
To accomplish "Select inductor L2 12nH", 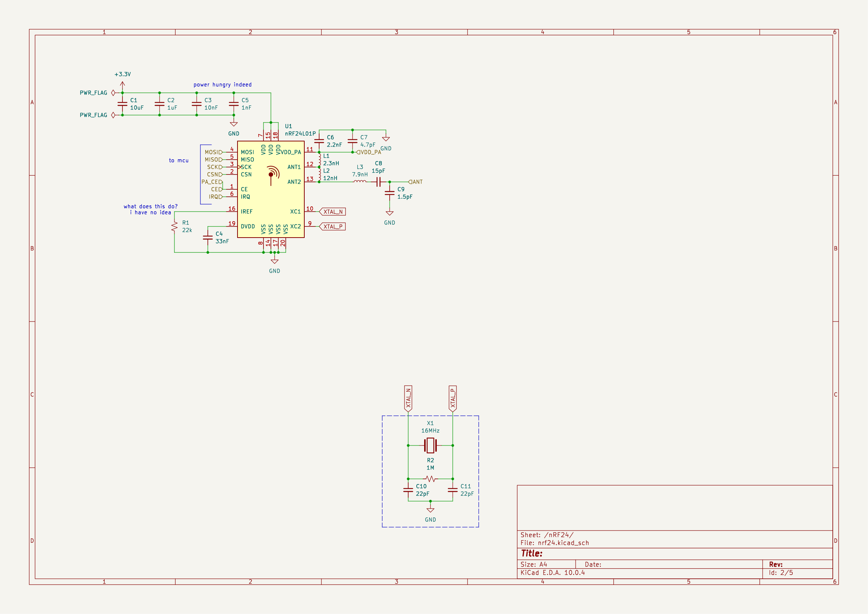I will pyautogui.click(x=320, y=174).
